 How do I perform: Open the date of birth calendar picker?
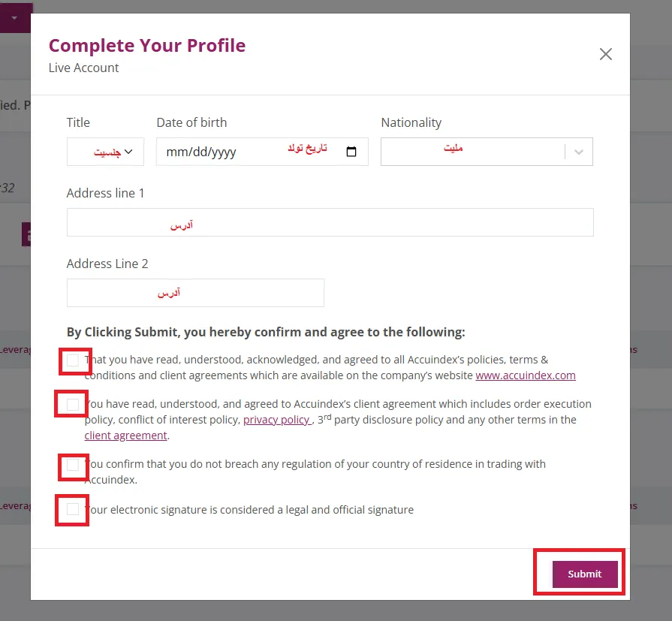[351, 152]
